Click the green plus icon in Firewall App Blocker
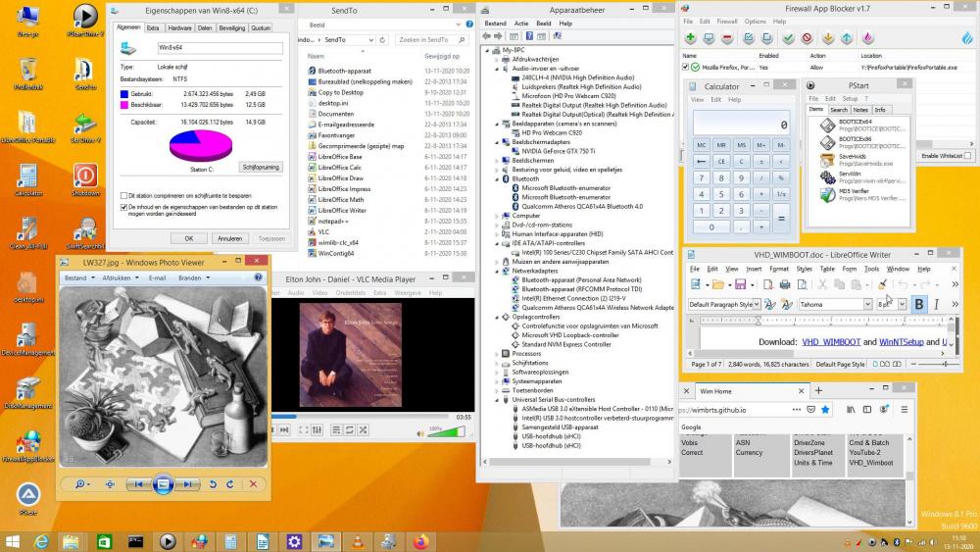This screenshot has height=552, width=980. click(x=691, y=38)
